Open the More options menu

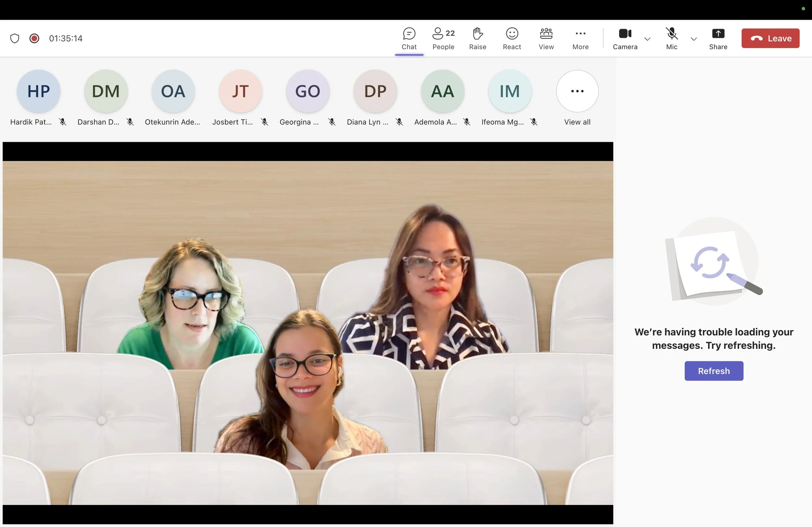tap(580, 38)
